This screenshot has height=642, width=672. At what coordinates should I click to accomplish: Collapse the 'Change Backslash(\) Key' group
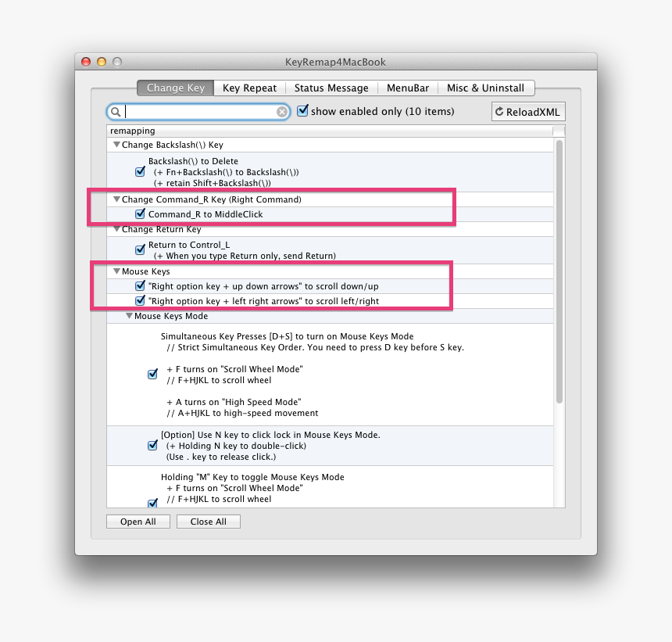[x=116, y=145]
